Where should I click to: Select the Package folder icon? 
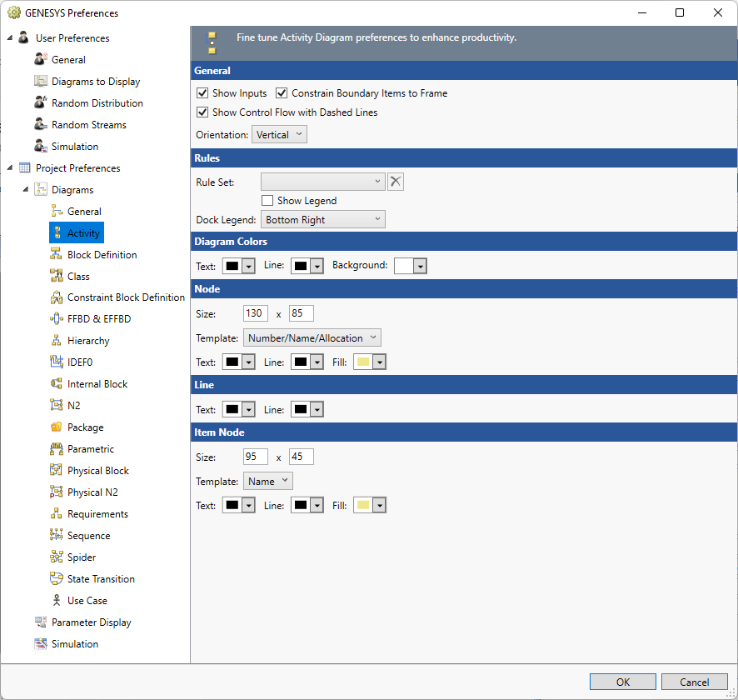pyautogui.click(x=57, y=427)
